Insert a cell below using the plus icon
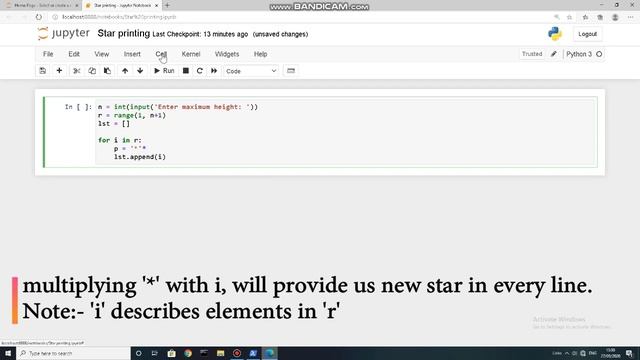Image resolution: width=640 pixels, height=360 pixels. coord(59,71)
